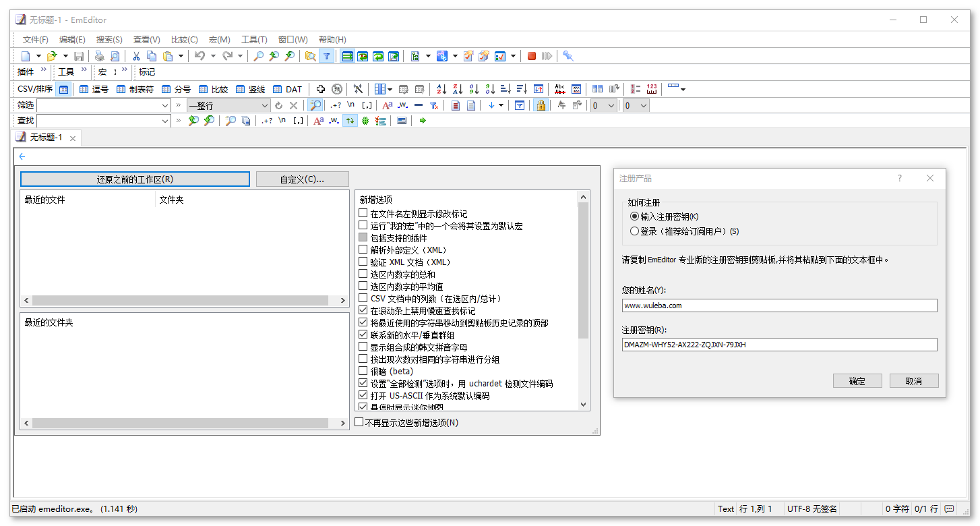Toggle the yellow lock icon in filter bar
This screenshot has height=526, width=980.
[x=541, y=105]
